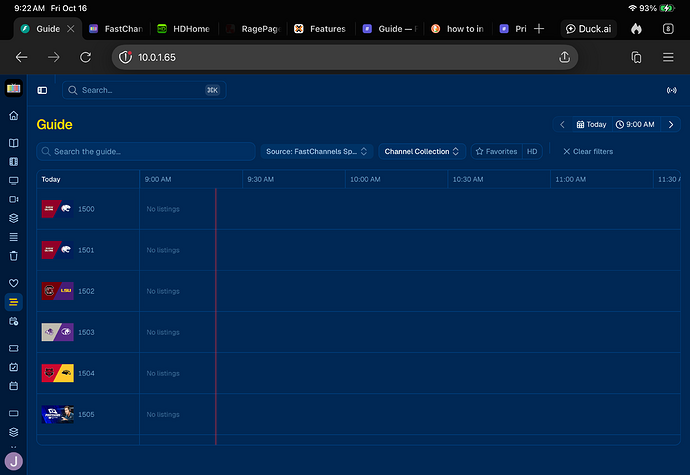Click the tab count icon in browser
The width and height of the screenshot is (690, 475).
point(668,29)
